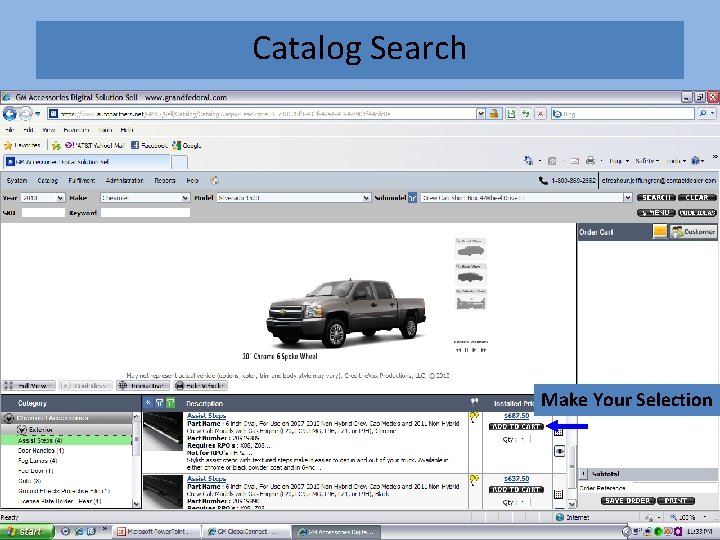Select Fuel Door (1) category
The height and width of the screenshot is (540, 720).
(x=36, y=471)
